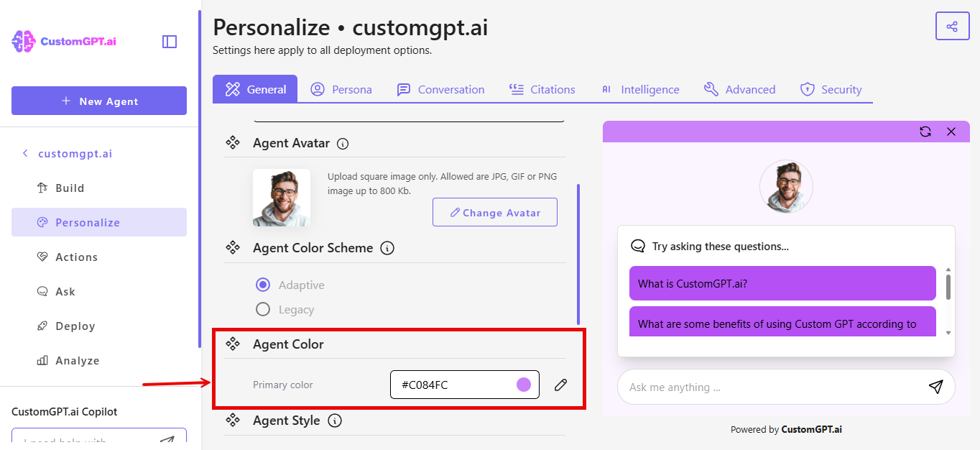Click the customgpt.ai agent name in sidebar
This screenshot has width=980, height=450.
pyautogui.click(x=75, y=154)
